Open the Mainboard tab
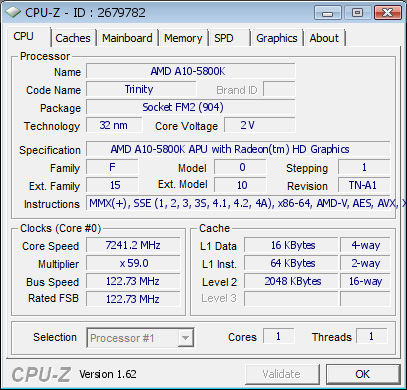 point(127,38)
